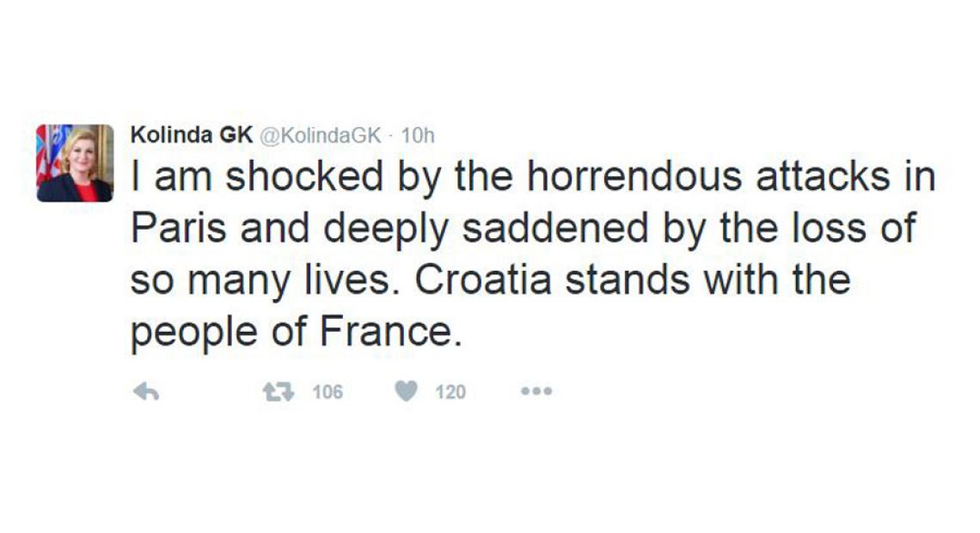The height and width of the screenshot is (533, 980).
Task: Retweet Kolinda GK's tweet
Action: click(x=279, y=392)
